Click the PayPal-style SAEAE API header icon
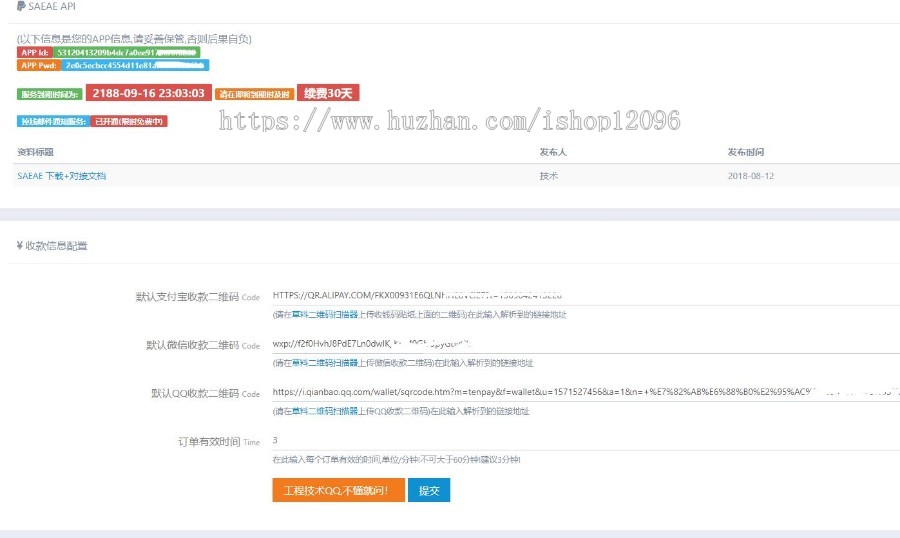 (21, 6)
